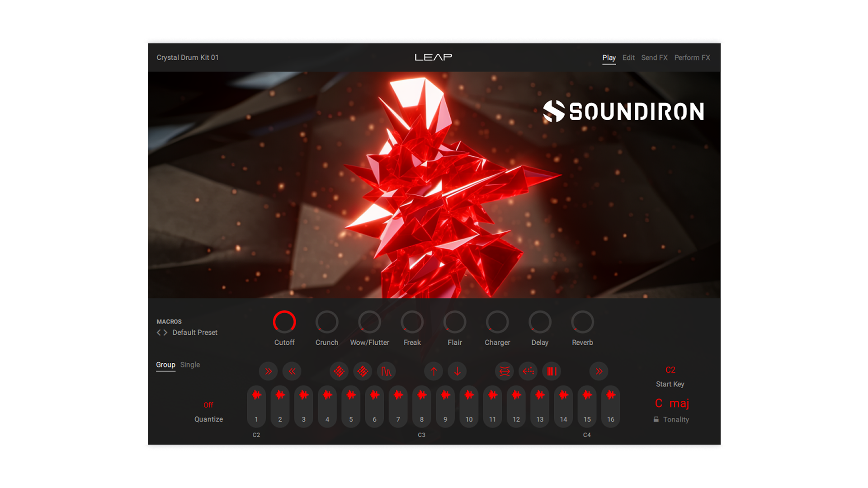This screenshot has width=868, height=488.
Task: Toggle the Tonality lock icon
Action: click(x=656, y=419)
